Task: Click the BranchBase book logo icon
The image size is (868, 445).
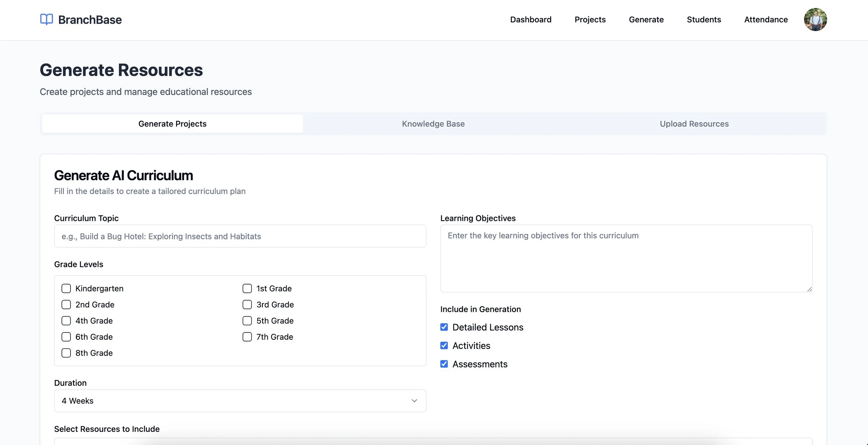Action: tap(47, 19)
